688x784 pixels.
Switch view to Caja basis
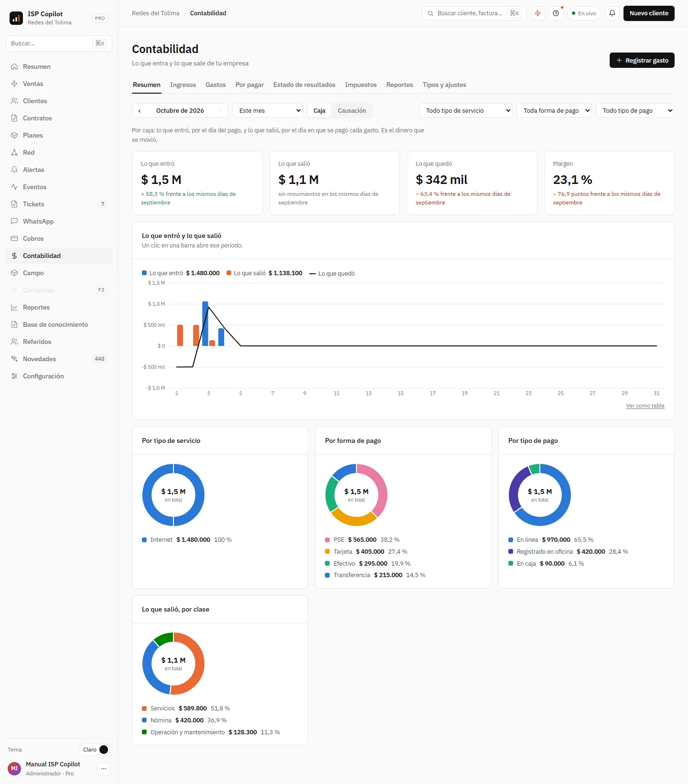pyautogui.click(x=319, y=111)
